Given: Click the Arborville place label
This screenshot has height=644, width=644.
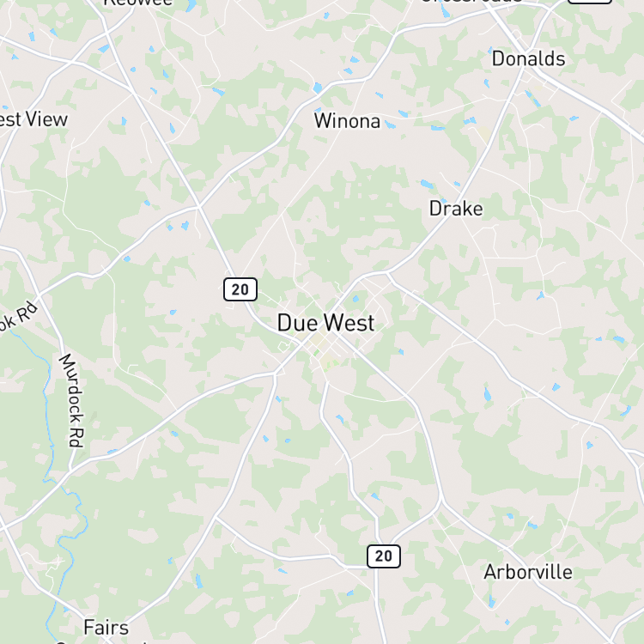Looking at the screenshot, I should 528,572.
